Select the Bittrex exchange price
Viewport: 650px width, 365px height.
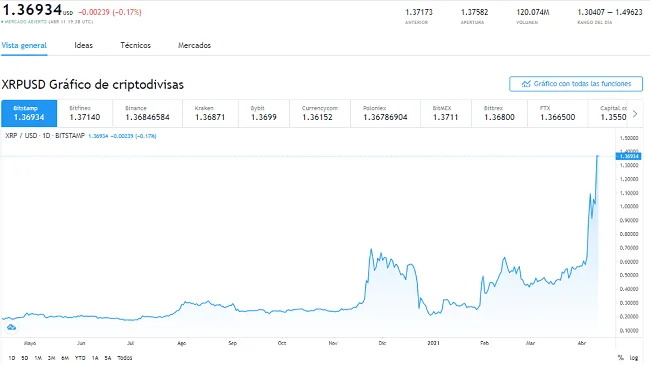(499, 113)
